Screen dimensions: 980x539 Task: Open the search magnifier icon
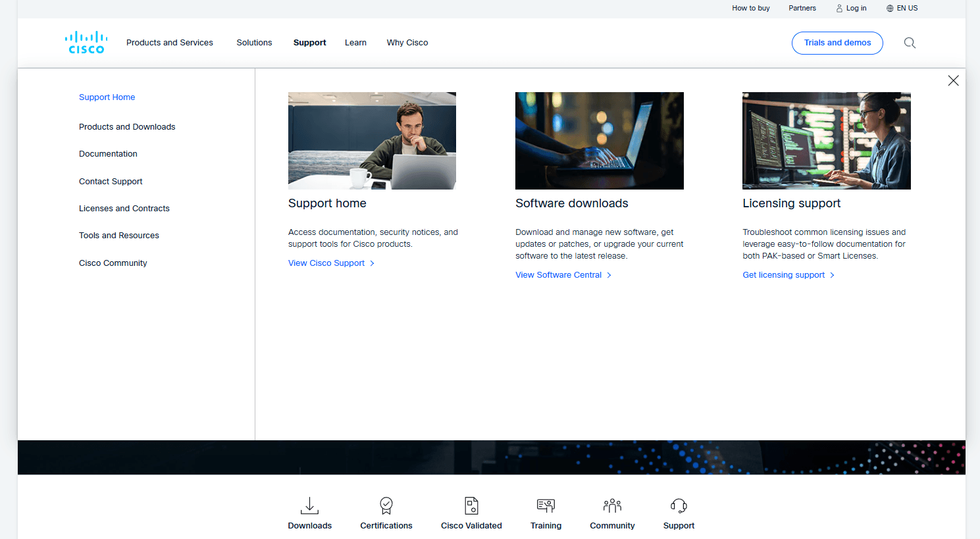[x=910, y=43]
